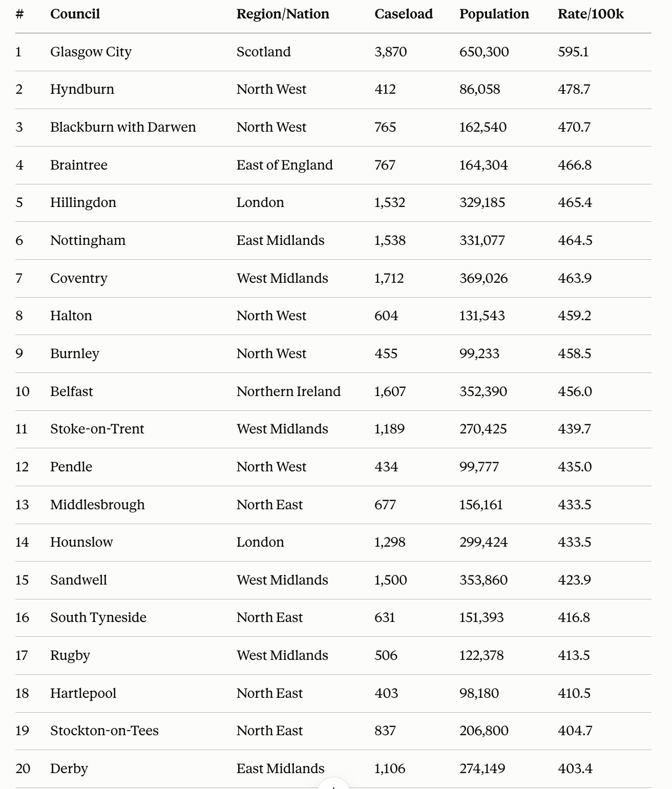Select the Stoke-on-Trent council name
672x789 pixels.
tap(97, 429)
